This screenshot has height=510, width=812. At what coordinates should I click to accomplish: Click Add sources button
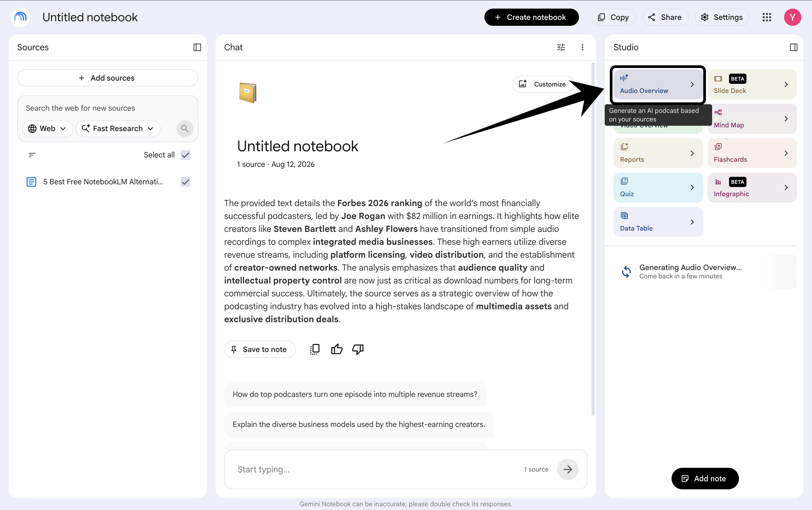pos(107,78)
